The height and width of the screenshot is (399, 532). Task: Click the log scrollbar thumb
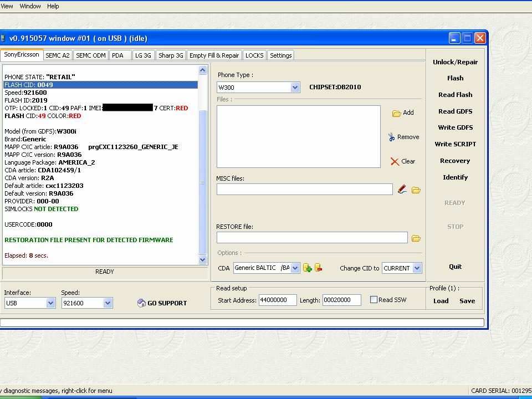click(x=203, y=182)
